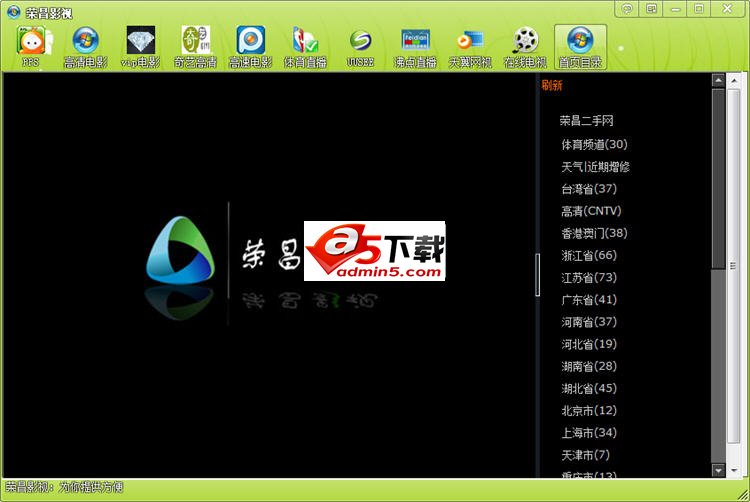Open 天津市(7) channel group

585,455
